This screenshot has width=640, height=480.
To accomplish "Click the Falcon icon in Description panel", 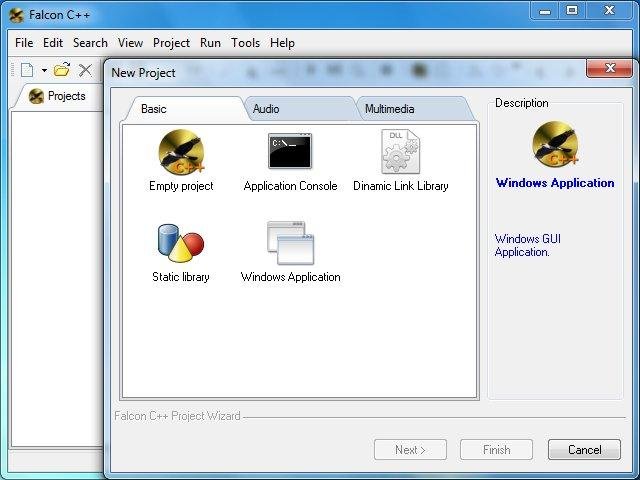I will click(x=555, y=144).
